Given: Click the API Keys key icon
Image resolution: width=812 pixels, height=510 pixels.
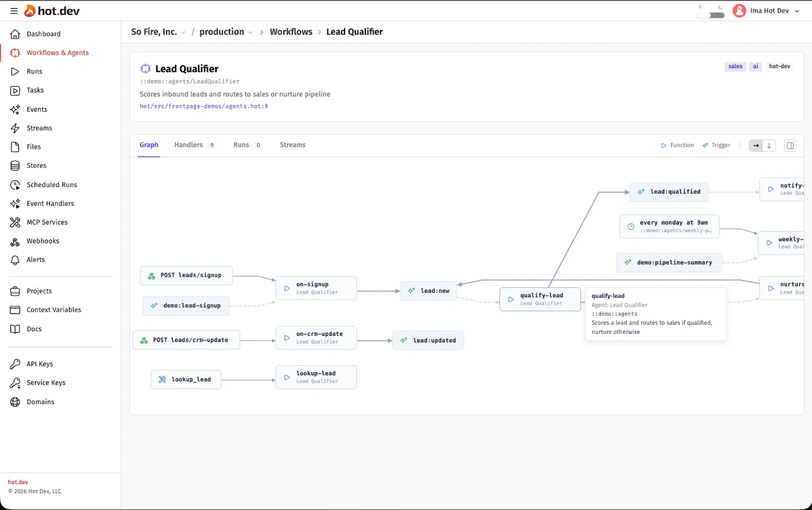Looking at the screenshot, I should click(x=15, y=364).
